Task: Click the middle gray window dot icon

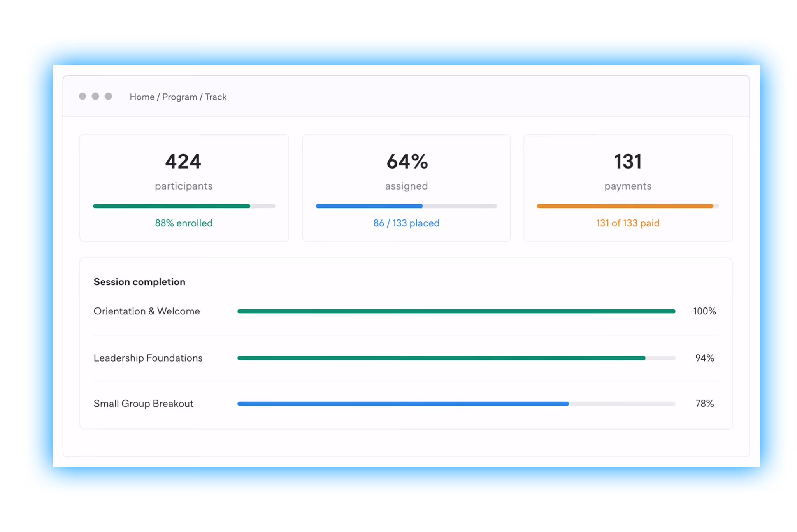Action: [x=95, y=96]
